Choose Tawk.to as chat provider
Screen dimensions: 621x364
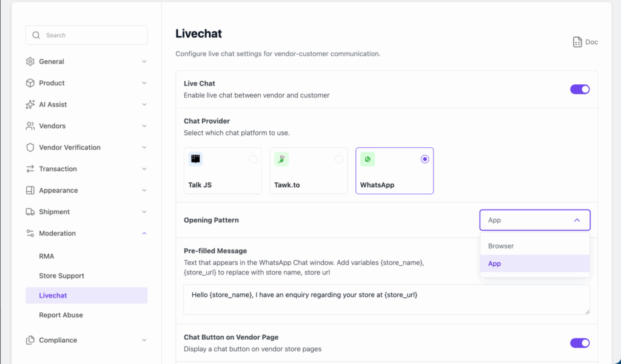pyautogui.click(x=338, y=159)
